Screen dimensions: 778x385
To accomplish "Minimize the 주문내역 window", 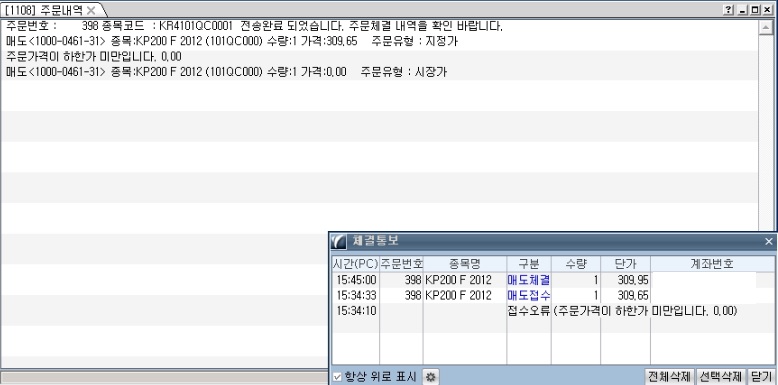I will pyautogui.click(x=742, y=10).
